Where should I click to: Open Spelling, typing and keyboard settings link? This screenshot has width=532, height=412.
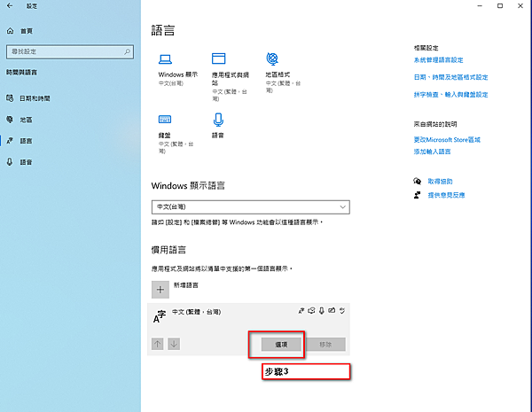point(451,95)
